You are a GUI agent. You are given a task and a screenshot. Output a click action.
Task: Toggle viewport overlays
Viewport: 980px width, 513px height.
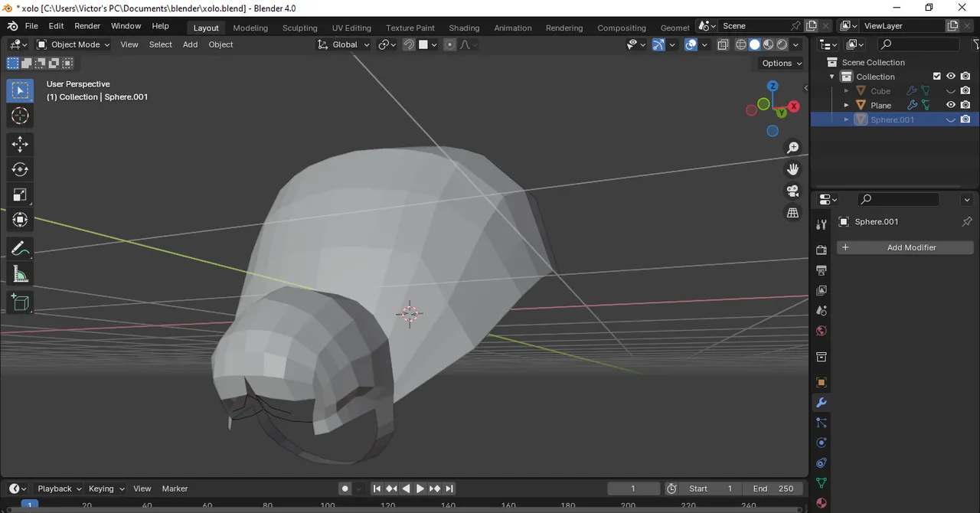pos(691,44)
